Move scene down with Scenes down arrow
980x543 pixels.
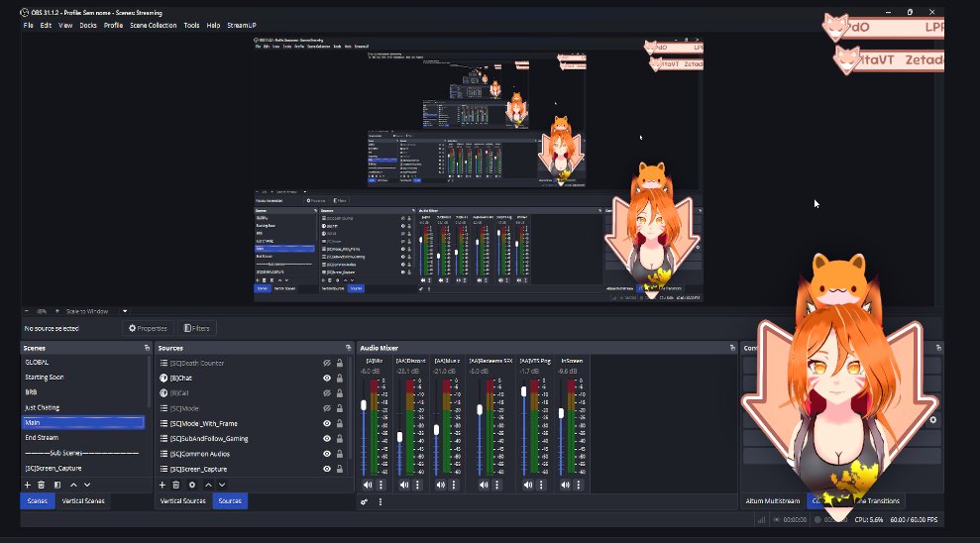click(87, 485)
